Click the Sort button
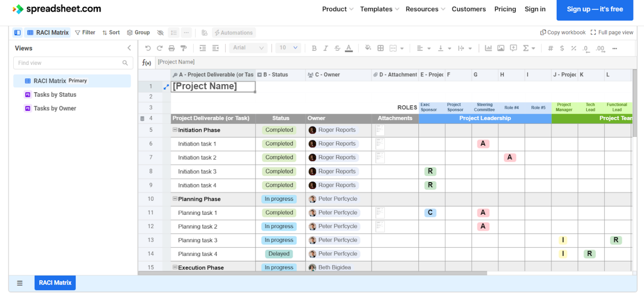644x293 pixels. (111, 33)
